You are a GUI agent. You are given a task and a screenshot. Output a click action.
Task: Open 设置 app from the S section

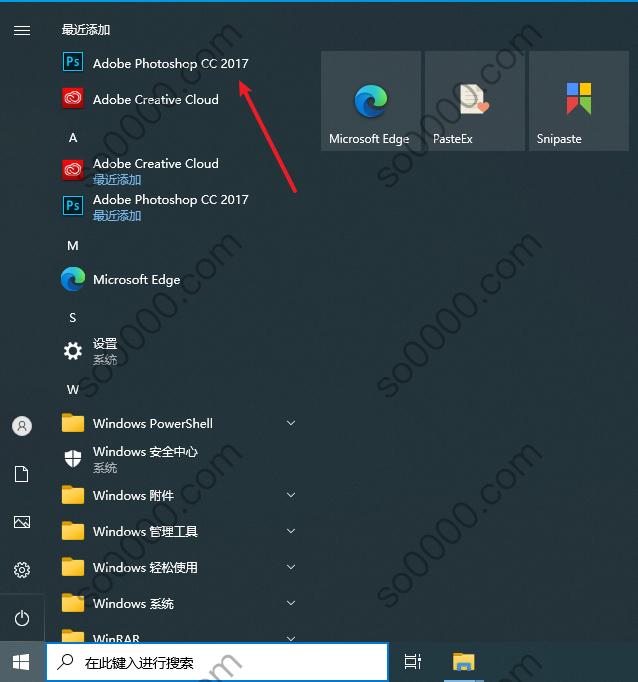pos(178,351)
